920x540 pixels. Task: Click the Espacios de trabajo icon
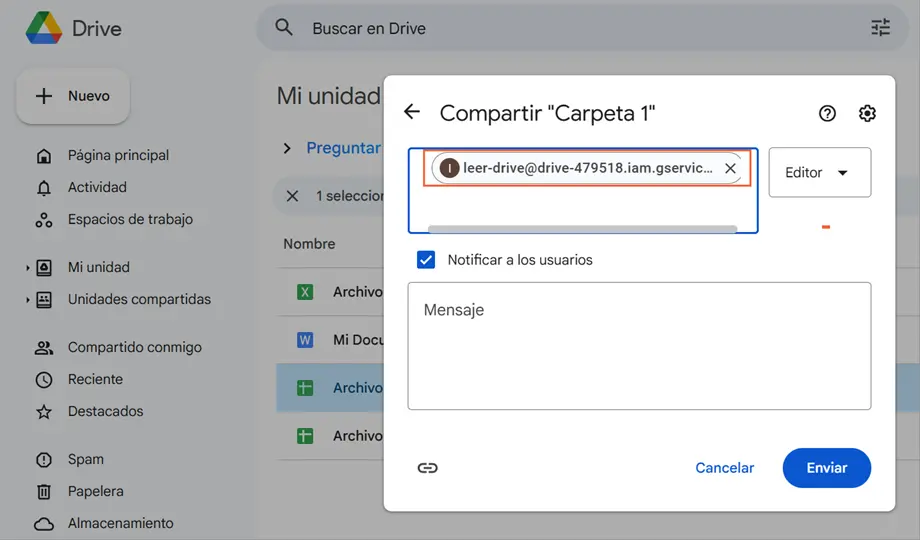pyautogui.click(x=44, y=220)
